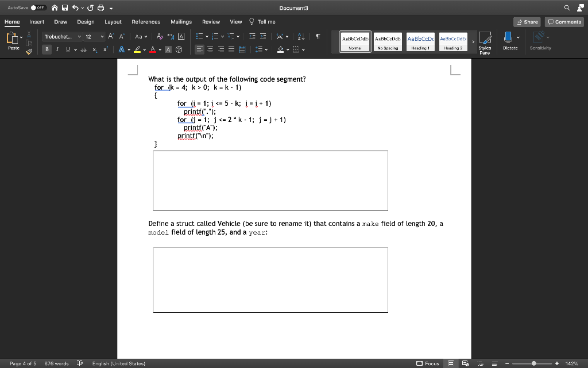Show paragraph marks
The image size is (588, 368).
tap(318, 36)
